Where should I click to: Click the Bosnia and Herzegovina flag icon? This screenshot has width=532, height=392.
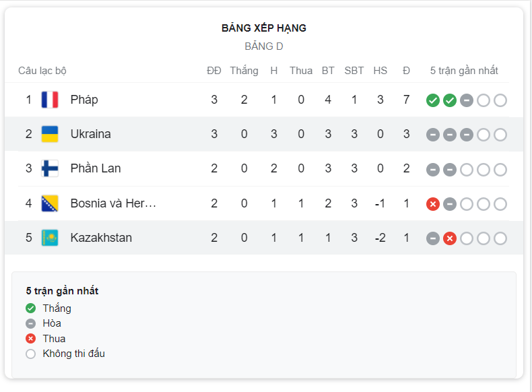click(x=50, y=203)
